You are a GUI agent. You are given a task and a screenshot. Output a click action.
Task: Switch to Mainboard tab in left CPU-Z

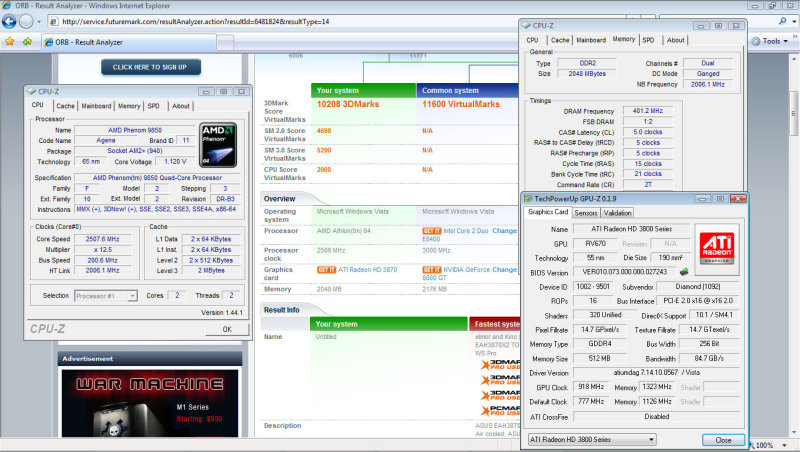point(96,106)
